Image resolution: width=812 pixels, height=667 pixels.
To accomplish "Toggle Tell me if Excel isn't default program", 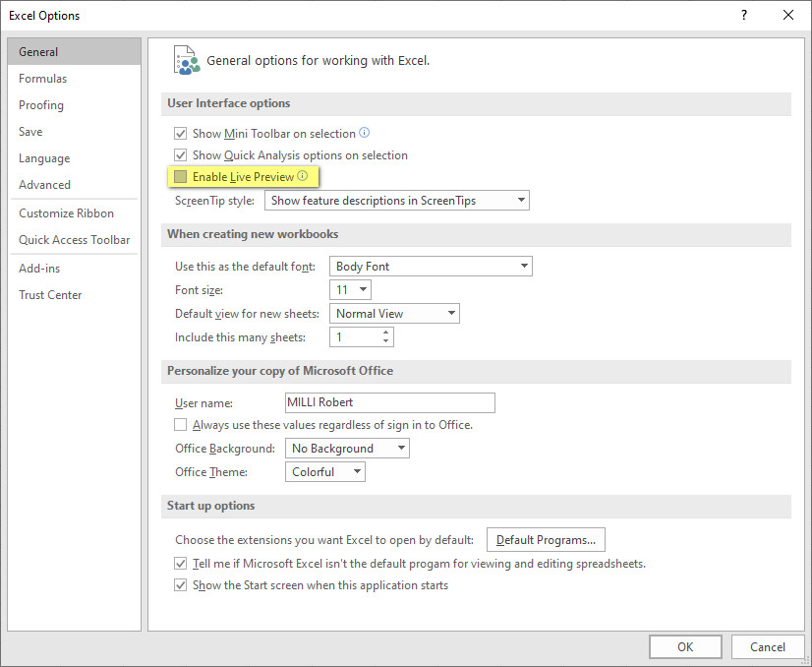I will click(180, 564).
